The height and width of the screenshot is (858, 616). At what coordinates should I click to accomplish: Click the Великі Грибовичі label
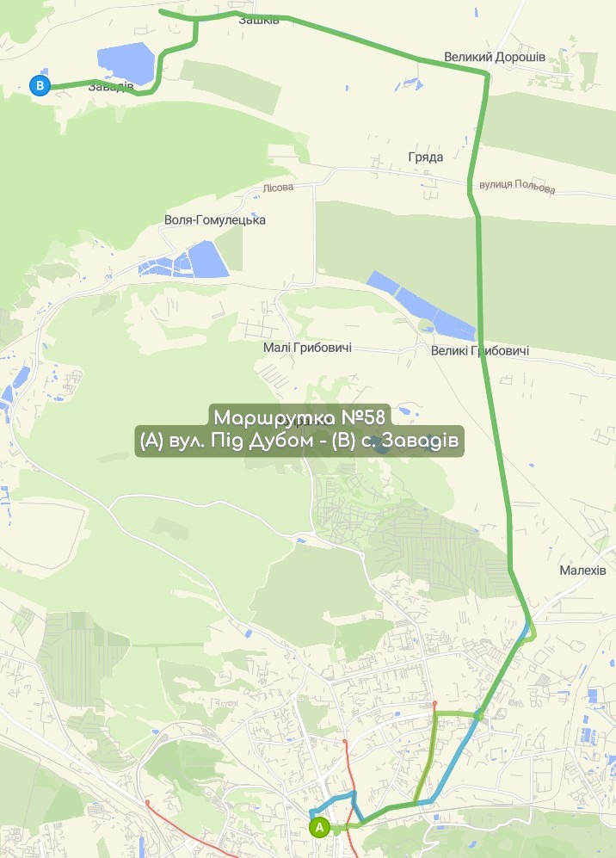click(x=480, y=351)
